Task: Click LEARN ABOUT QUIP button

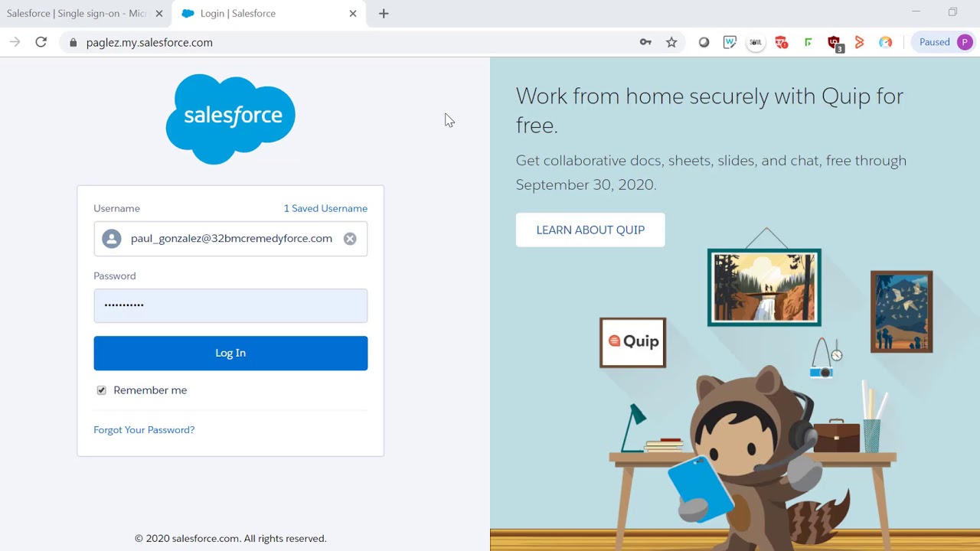Action: point(590,230)
